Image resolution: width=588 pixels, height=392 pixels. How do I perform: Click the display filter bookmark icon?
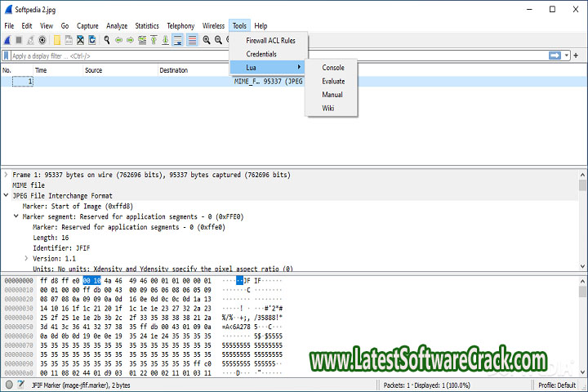click(x=6, y=56)
